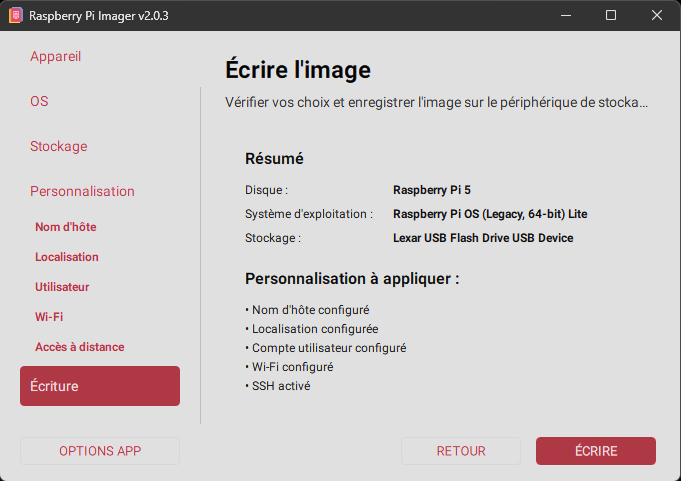The width and height of the screenshot is (681, 481).
Task: Open Accès à distance settings
Action: tap(79, 347)
